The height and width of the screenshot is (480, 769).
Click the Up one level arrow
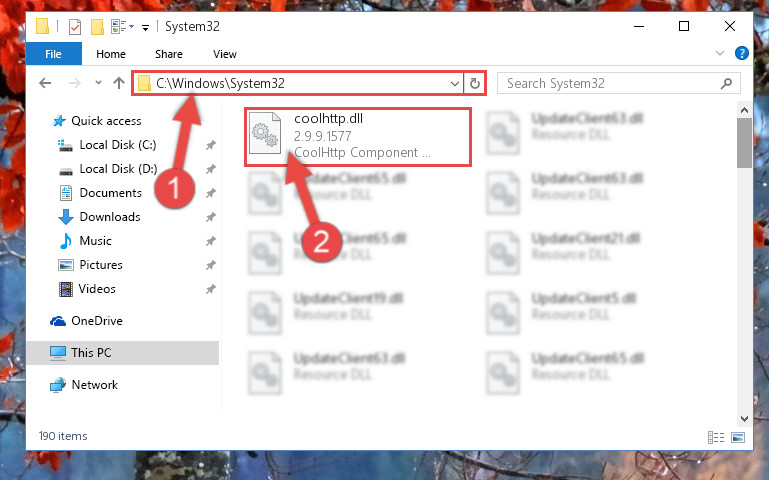pyautogui.click(x=119, y=83)
